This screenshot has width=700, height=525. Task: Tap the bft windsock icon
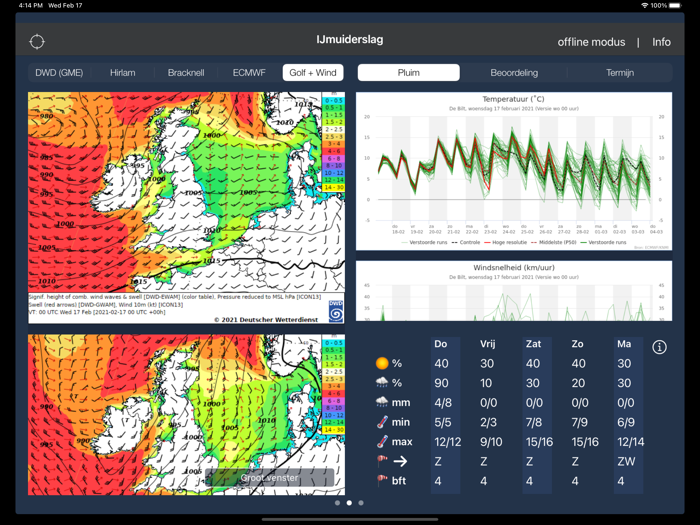[382, 480]
